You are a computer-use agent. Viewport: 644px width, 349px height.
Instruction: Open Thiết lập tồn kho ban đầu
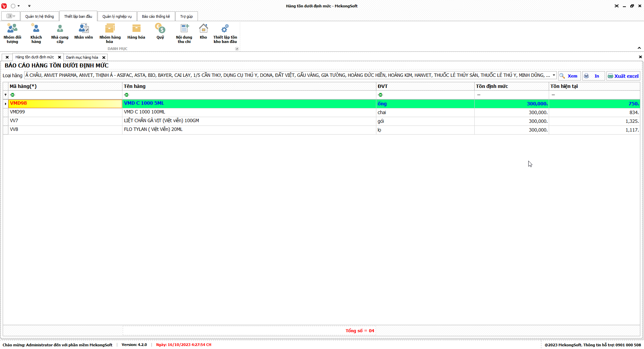(225, 33)
